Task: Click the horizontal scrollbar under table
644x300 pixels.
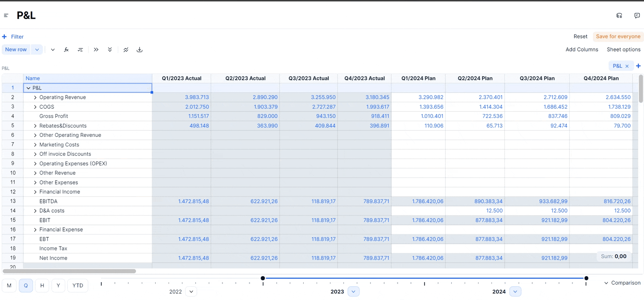Action: click(69, 271)
